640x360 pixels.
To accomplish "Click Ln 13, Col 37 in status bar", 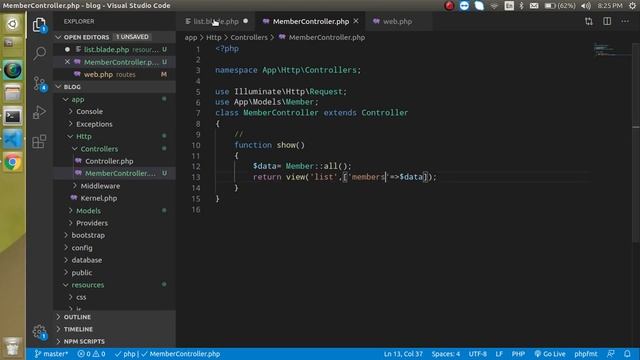I will (403, 354).
